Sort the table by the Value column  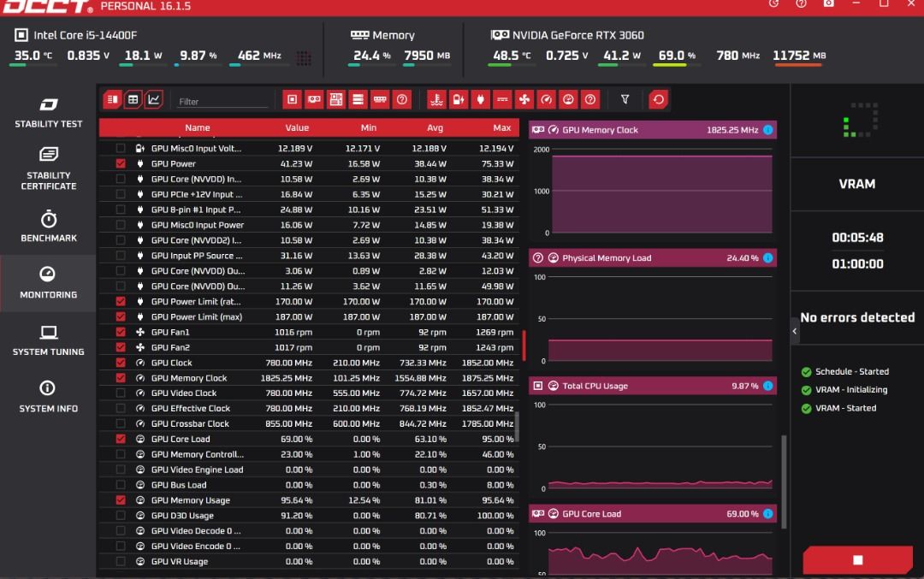point(297,127)
